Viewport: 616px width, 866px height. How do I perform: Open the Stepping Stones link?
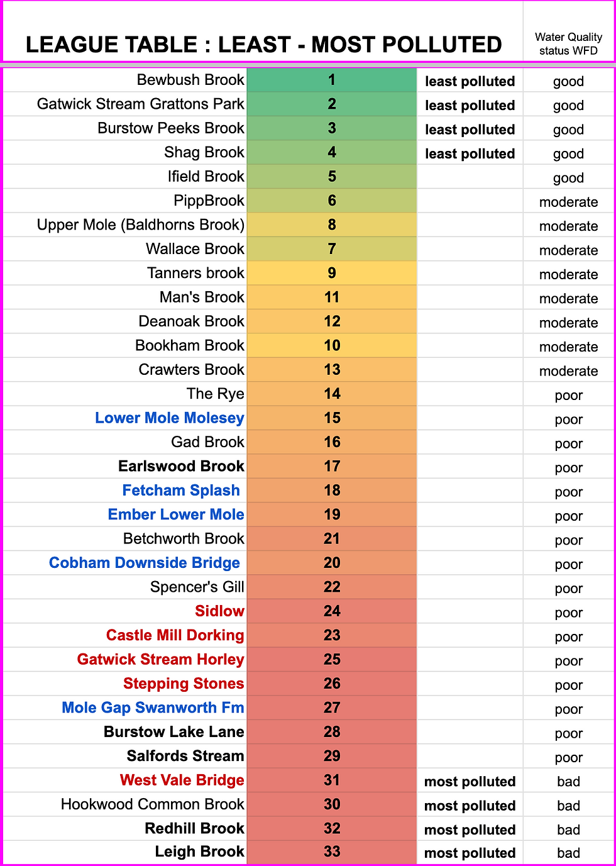[x=184, y=684]
